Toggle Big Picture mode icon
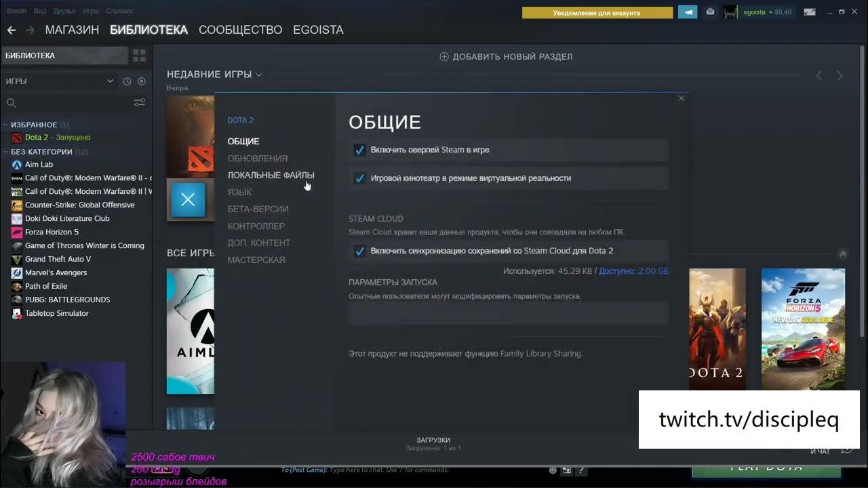This screenshot has width=868, height=488. click(810, 12)
